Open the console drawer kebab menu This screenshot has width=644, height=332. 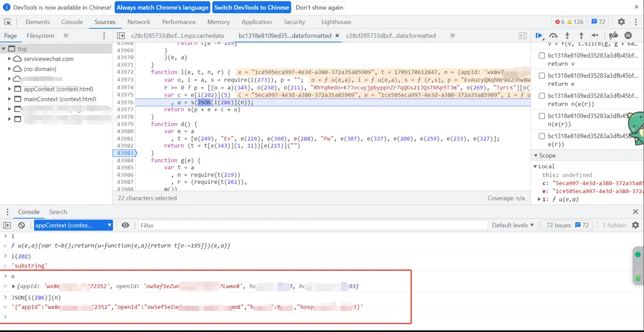7,212
